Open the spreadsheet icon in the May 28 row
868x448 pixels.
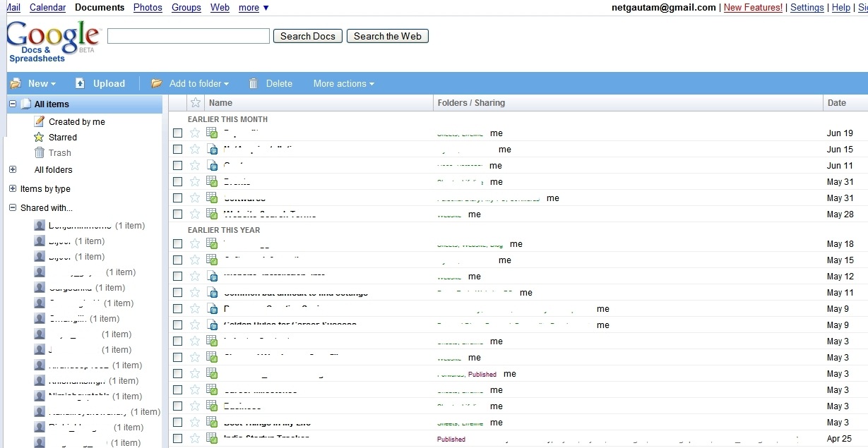[x=212, y=214]
